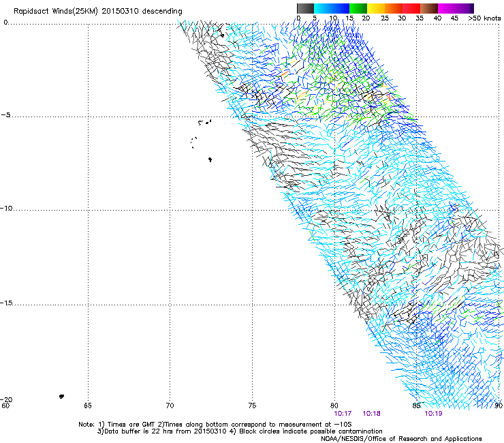This screenshot has width=504, height=443.
Task: Click the '35' label in the speed legend
Action: pyautogui.click(x=420, y=18)
